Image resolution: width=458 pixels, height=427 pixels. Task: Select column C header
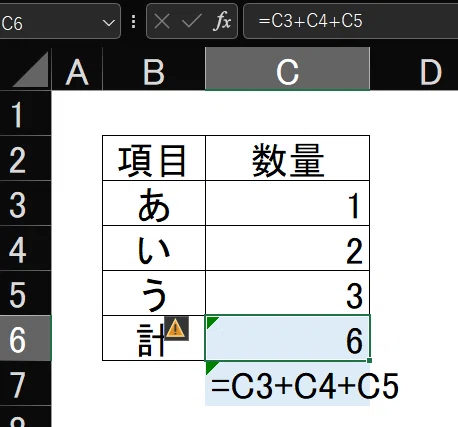tap(287, 69)
